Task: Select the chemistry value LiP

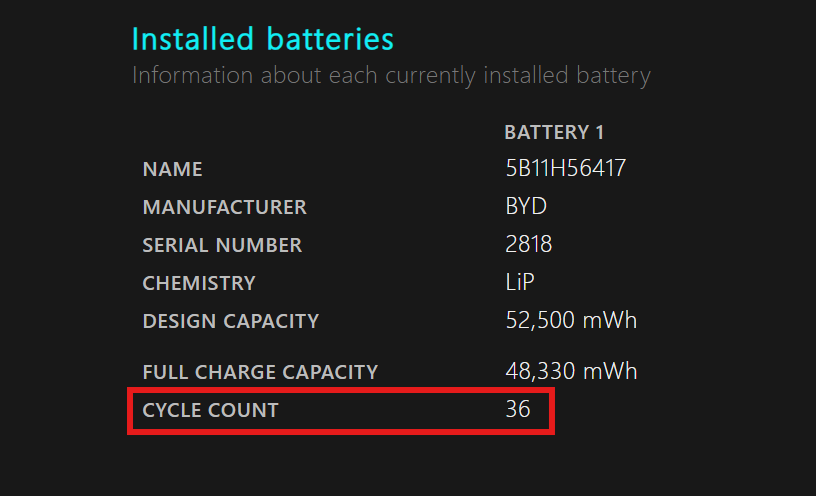Action: click(522, 283)
